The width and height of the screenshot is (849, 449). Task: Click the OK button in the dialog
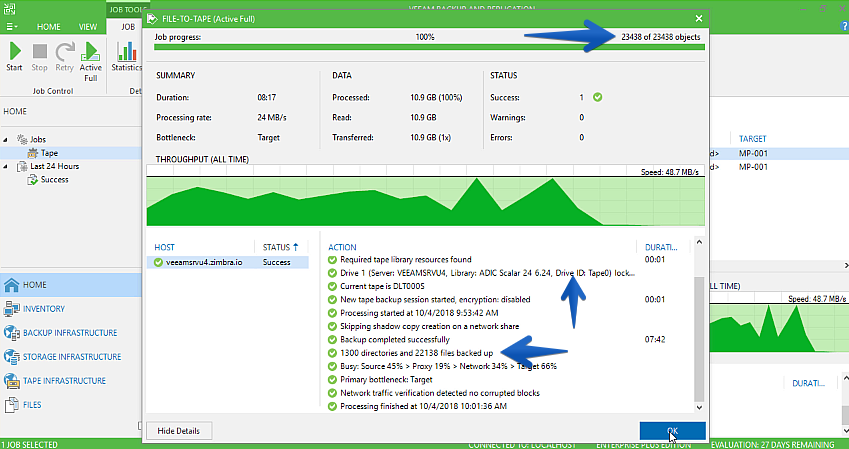coord(672,431)
